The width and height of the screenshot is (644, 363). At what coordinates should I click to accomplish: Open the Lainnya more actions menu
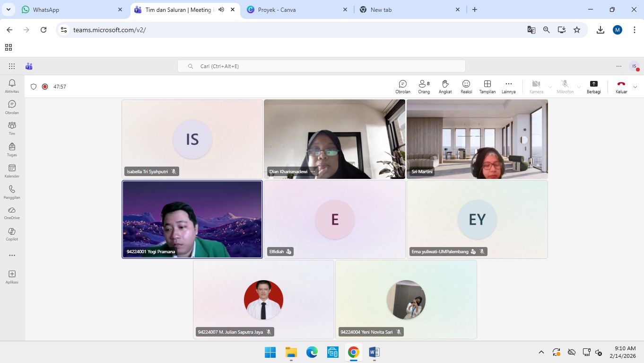click(x=508, y=87)
